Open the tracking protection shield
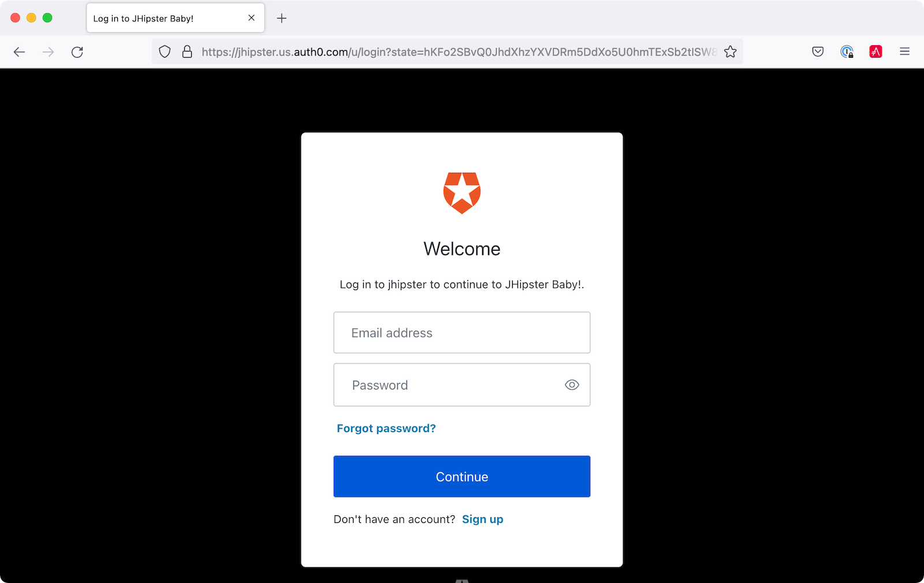The width and height of the screenshot is (924, 583). click(165, 52)
